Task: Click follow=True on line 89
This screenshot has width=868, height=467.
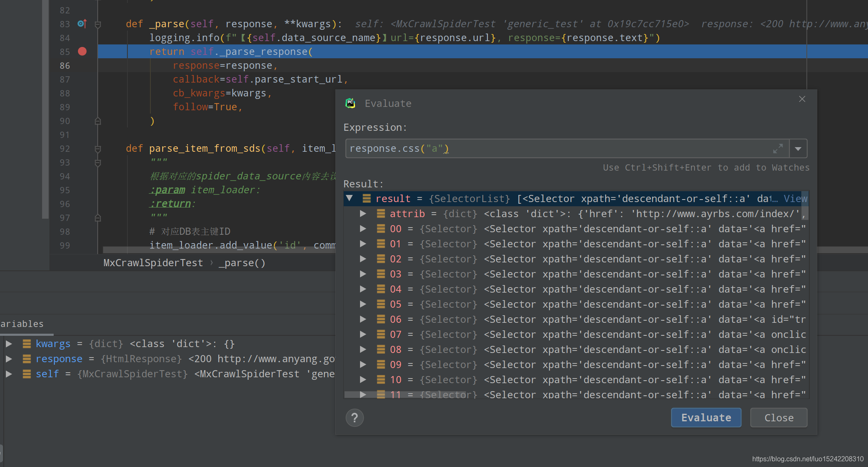Action: click(205, 107)
